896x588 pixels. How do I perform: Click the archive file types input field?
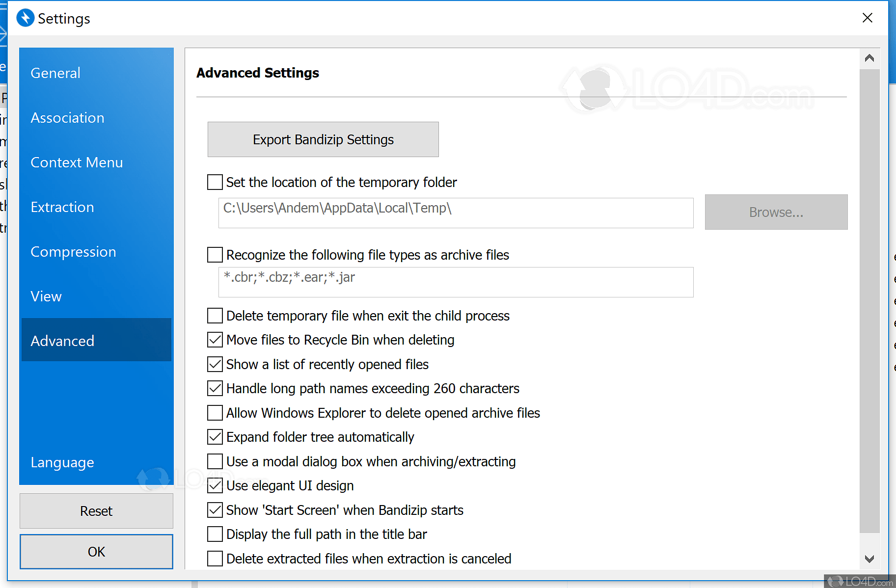pos(456,282)
